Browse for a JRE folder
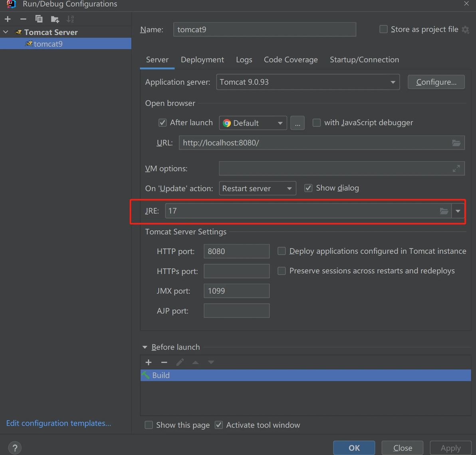Viewport: 476px width, 455px height. 444,211
